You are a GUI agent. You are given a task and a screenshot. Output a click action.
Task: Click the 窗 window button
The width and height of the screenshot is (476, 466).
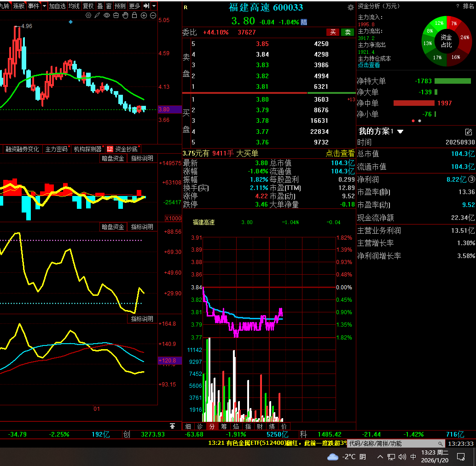pos(109,6)
